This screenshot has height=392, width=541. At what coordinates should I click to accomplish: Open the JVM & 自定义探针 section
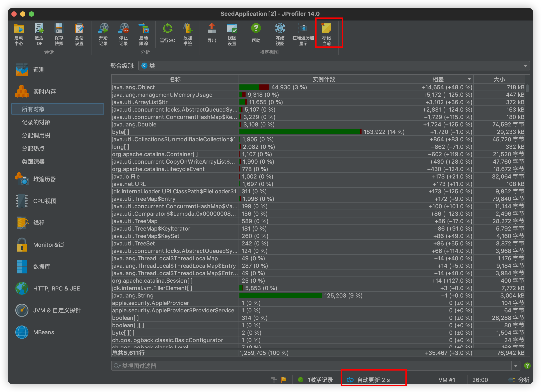[48, 310]
